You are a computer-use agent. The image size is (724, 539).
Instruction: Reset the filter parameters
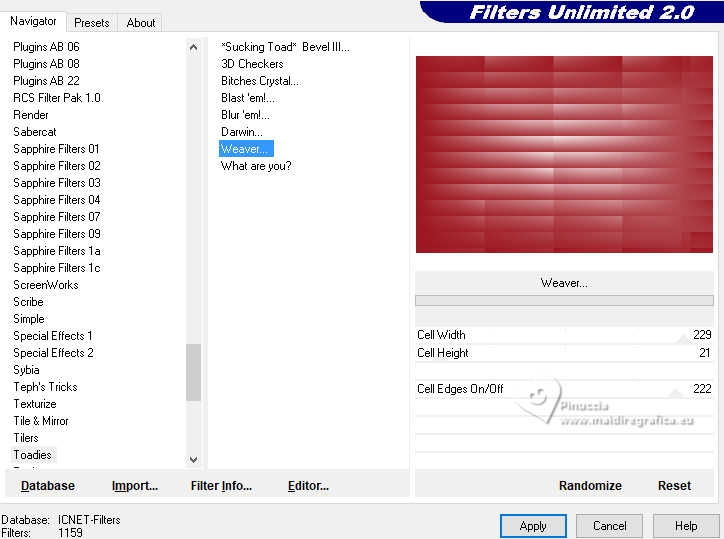[x=675, y=486]
